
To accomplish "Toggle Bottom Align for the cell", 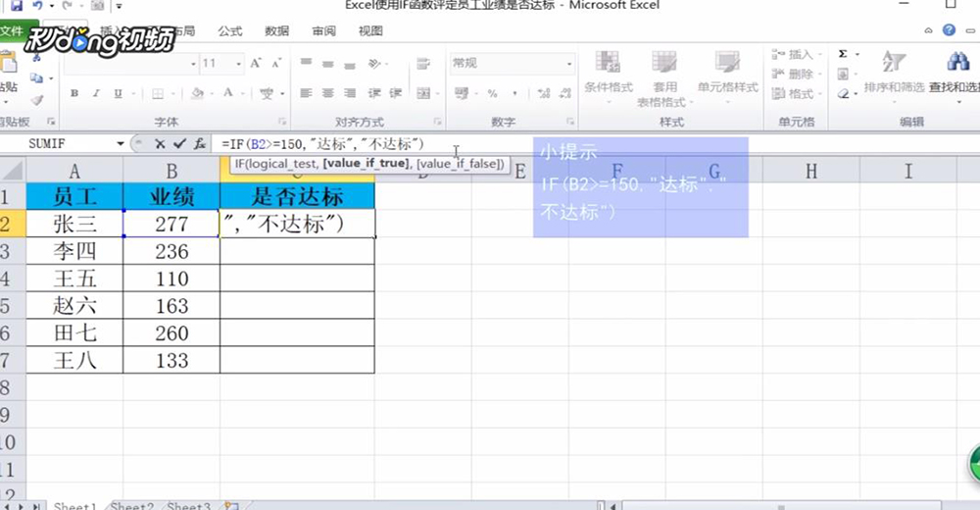I will (x=350, y=63).
